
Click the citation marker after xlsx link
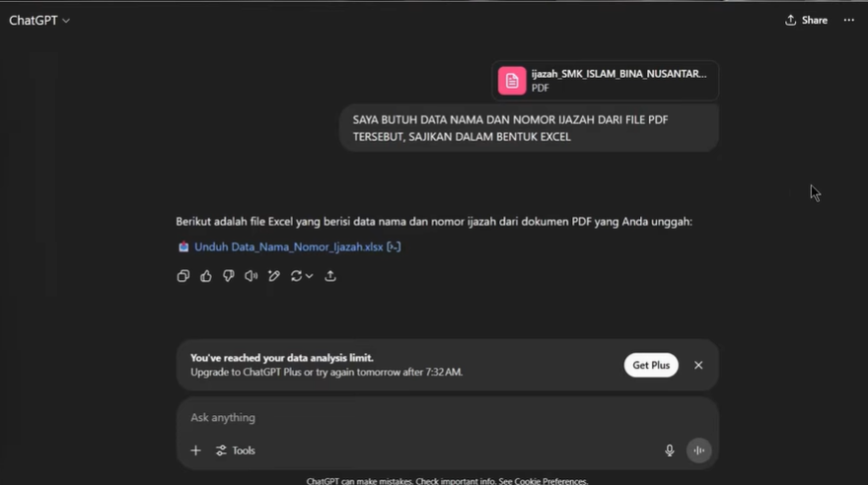[394, 247]
